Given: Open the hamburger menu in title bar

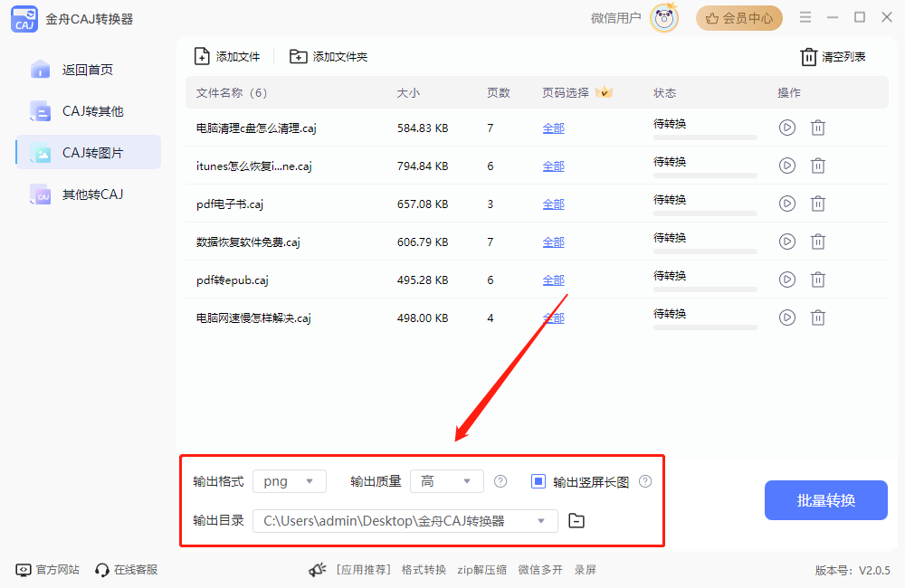Looking at the screenshot, I should [x=805, y=17].
